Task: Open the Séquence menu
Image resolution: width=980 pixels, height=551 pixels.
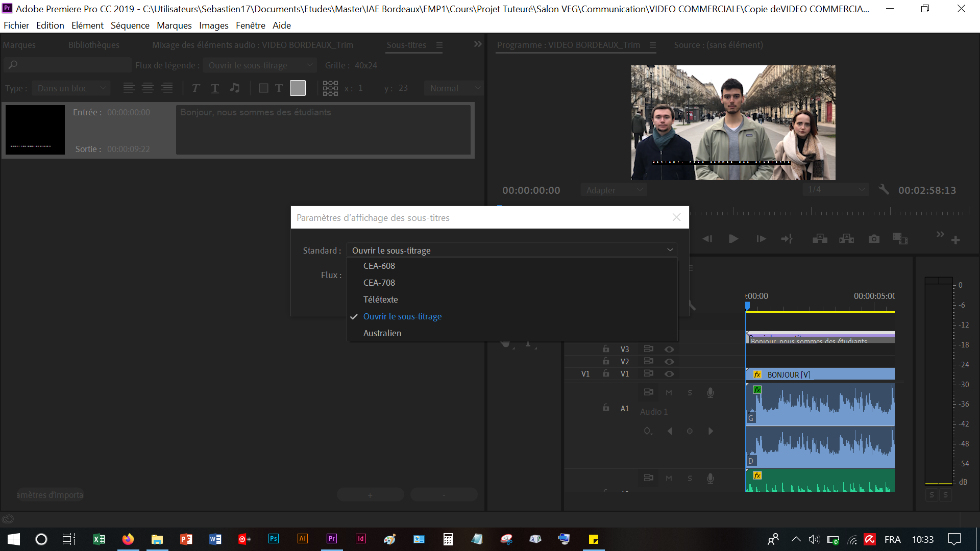Action: click(x=130, y=26)
